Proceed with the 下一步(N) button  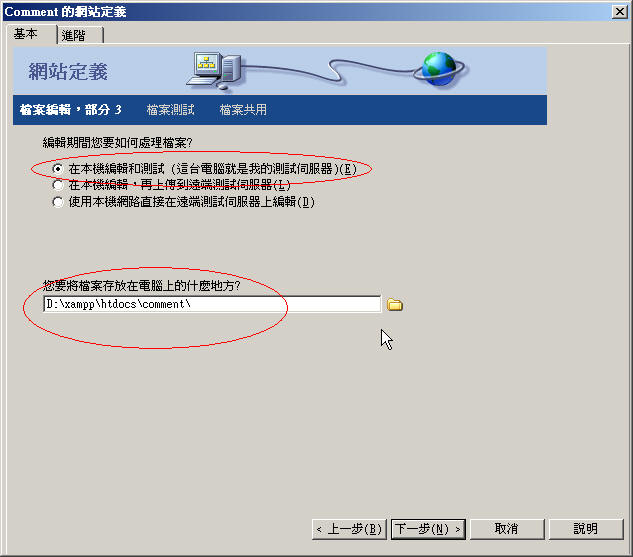(428, 529)
